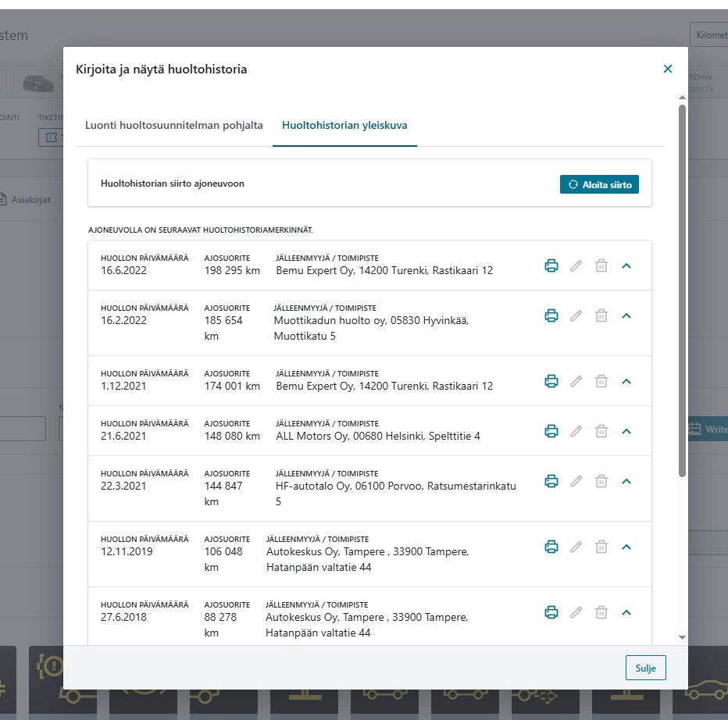The width and height of the screenshot is (728, 720).
Task: Print the 27.6.2018 service entry
Action: [551, 611]
